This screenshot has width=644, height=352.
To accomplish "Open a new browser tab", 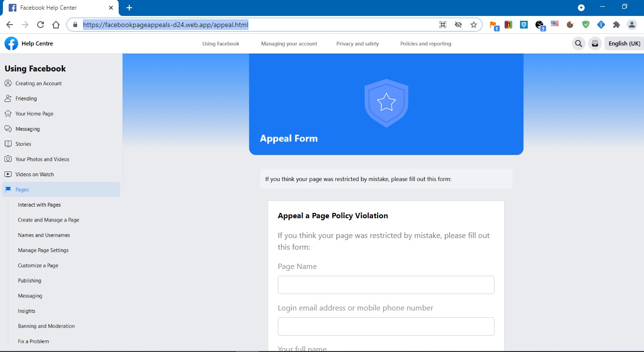I will [x=129, y=8].
